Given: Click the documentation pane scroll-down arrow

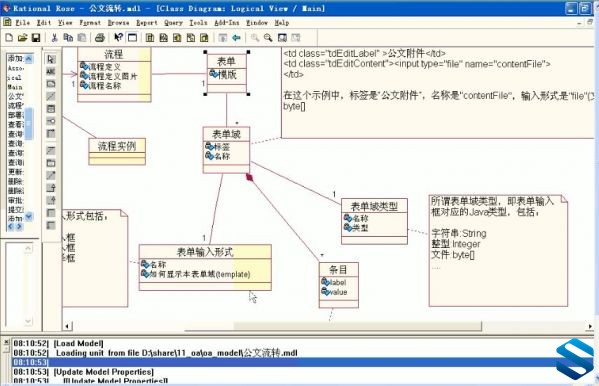Looking at the screenshot, I should (x=28, y=321).
